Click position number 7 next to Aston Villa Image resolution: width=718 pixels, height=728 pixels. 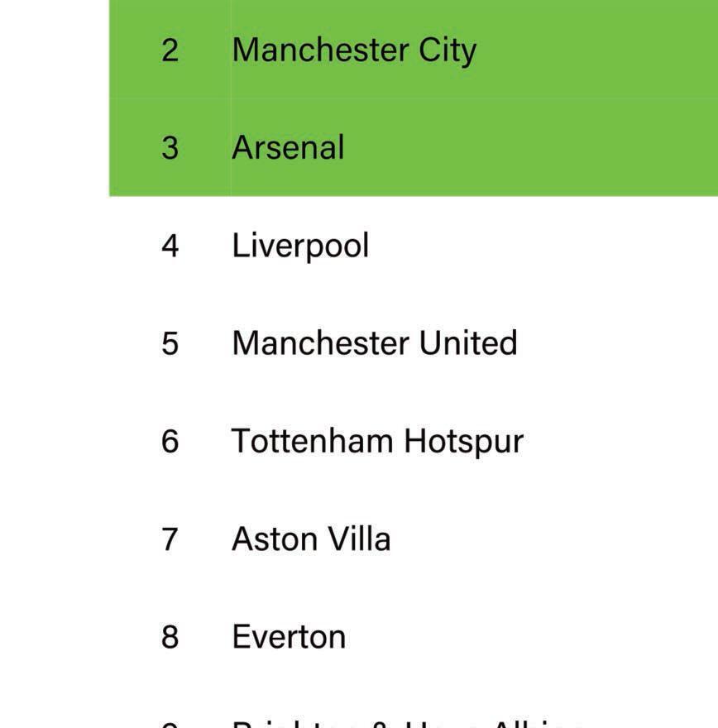pyautogui.click(x=170, y=539)
